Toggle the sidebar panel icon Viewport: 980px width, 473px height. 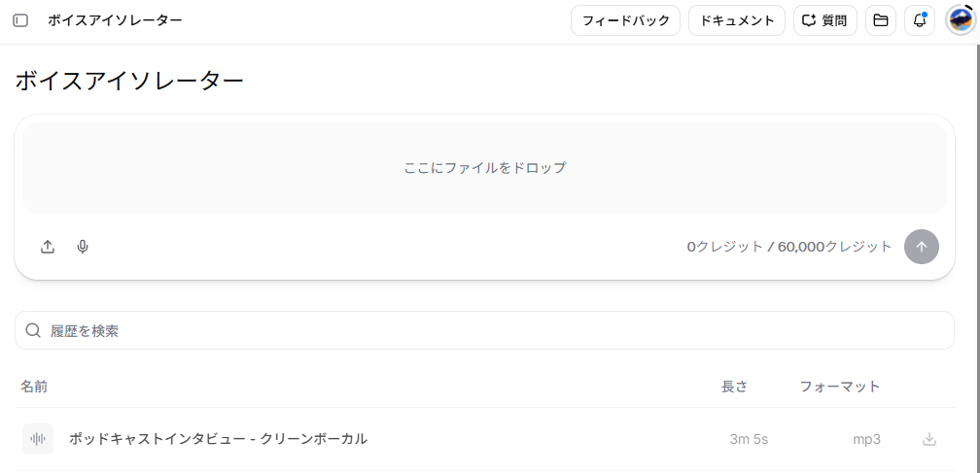(x=20, y=20)
